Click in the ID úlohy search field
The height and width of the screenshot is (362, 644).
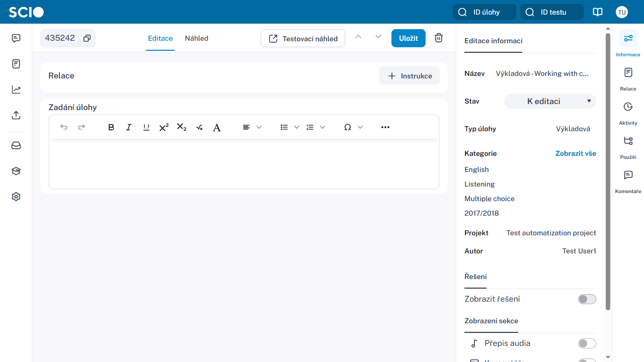pos(485,12)
